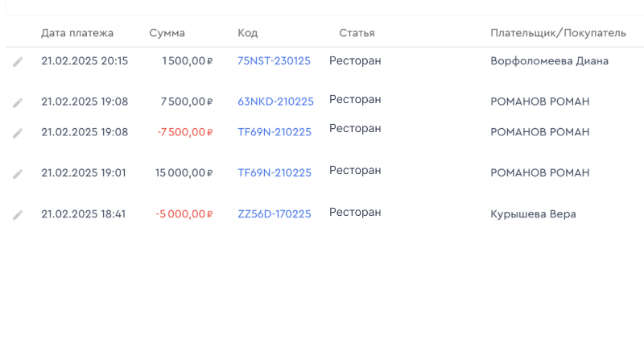The height and width of the screenshot is (348, 644).
Task: Click Ресторан in the -7 500,00 row
Action: (x=355, y=129)
